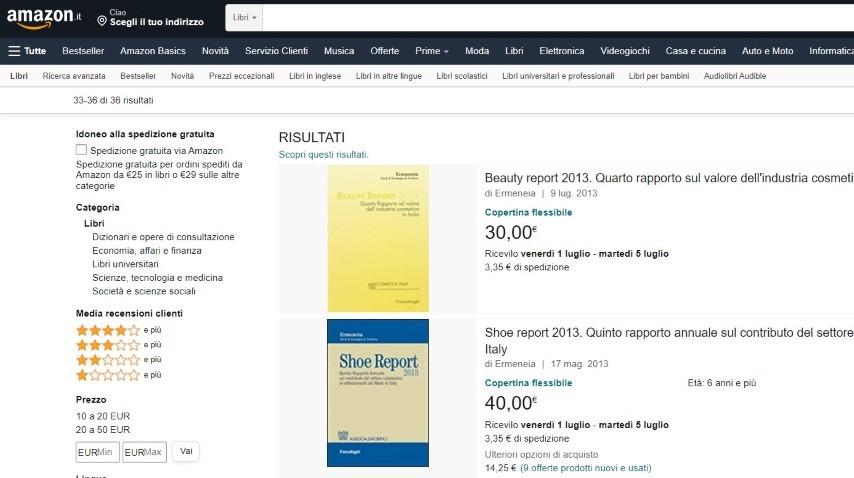This screenshot has width=854, height=478.
Task: Click Scopri questi risultati link
Action: 324,155
